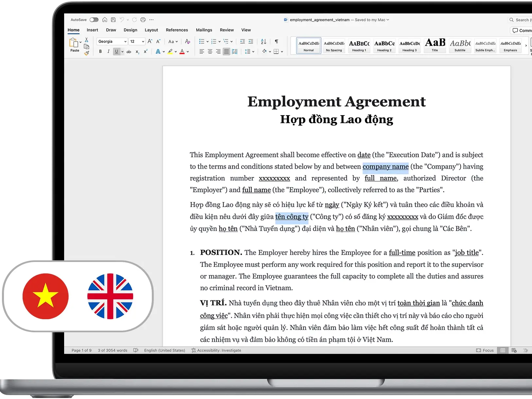Click the Redo icon

click(x=134, y=20)
